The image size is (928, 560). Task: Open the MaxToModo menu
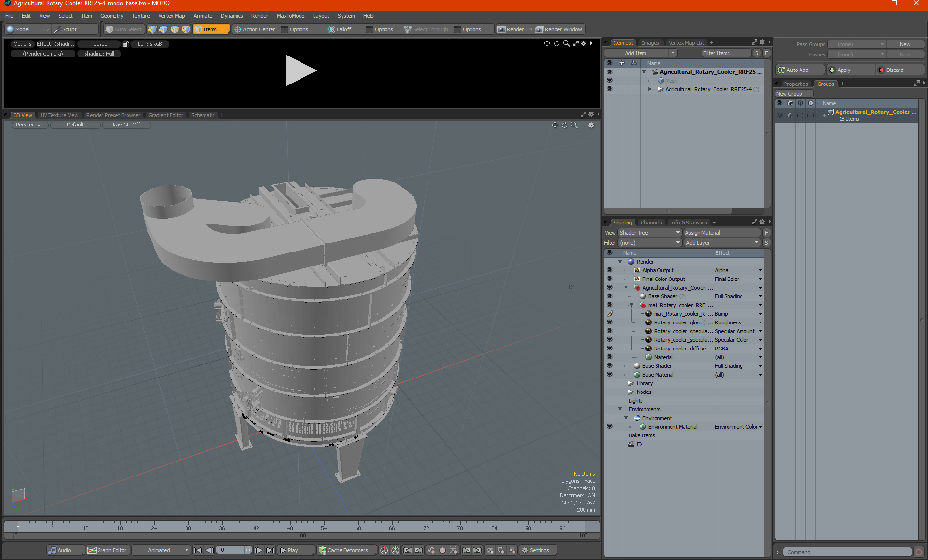290,16
